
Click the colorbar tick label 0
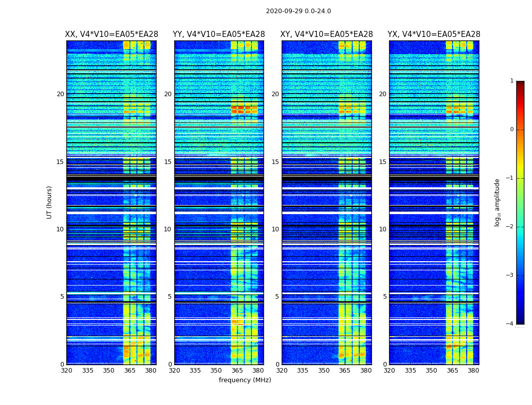[x=512, y=130]
